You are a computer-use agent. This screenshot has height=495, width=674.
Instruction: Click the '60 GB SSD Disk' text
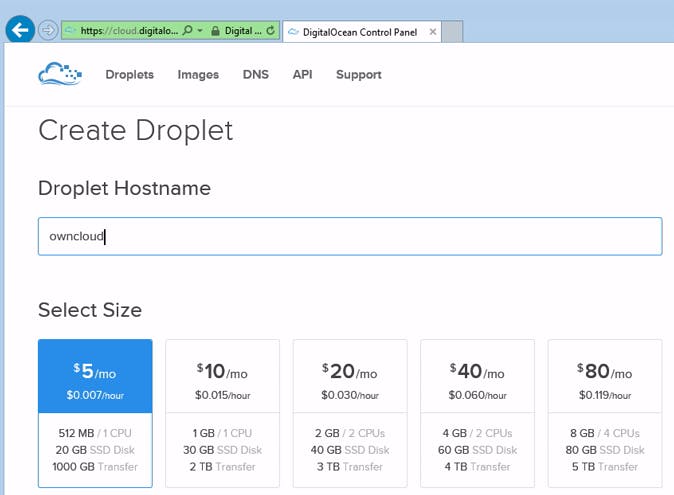[477, 450]
